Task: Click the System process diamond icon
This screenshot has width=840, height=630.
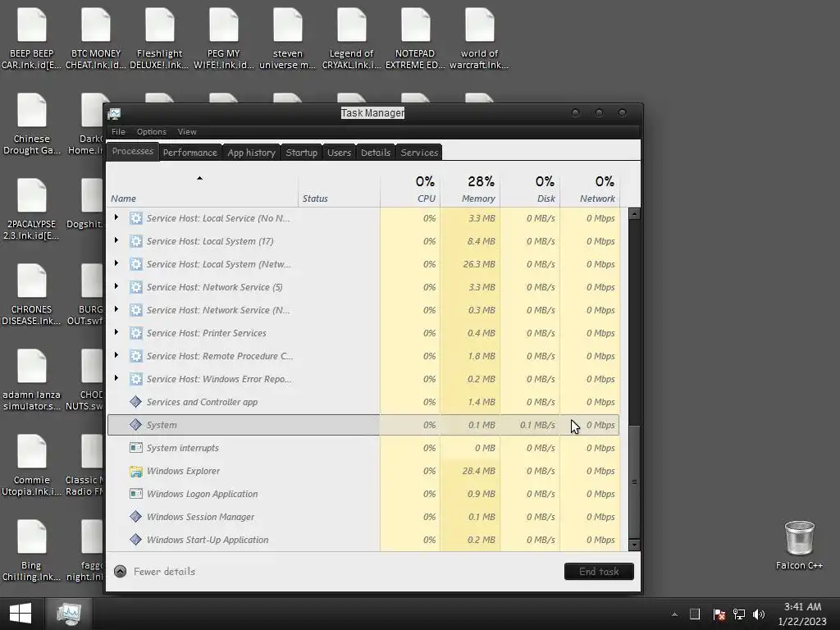Action: tap(136, 425)
